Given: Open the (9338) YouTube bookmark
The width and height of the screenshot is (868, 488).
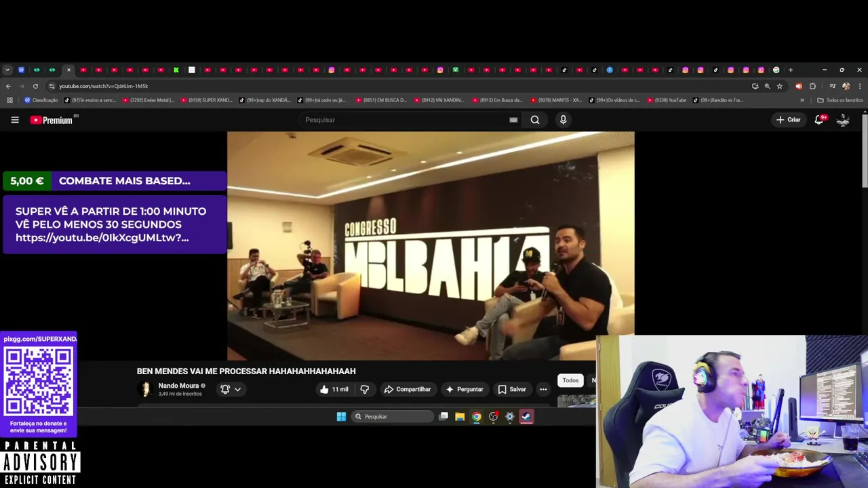Looking at the screenshot, I should [667, 100].
